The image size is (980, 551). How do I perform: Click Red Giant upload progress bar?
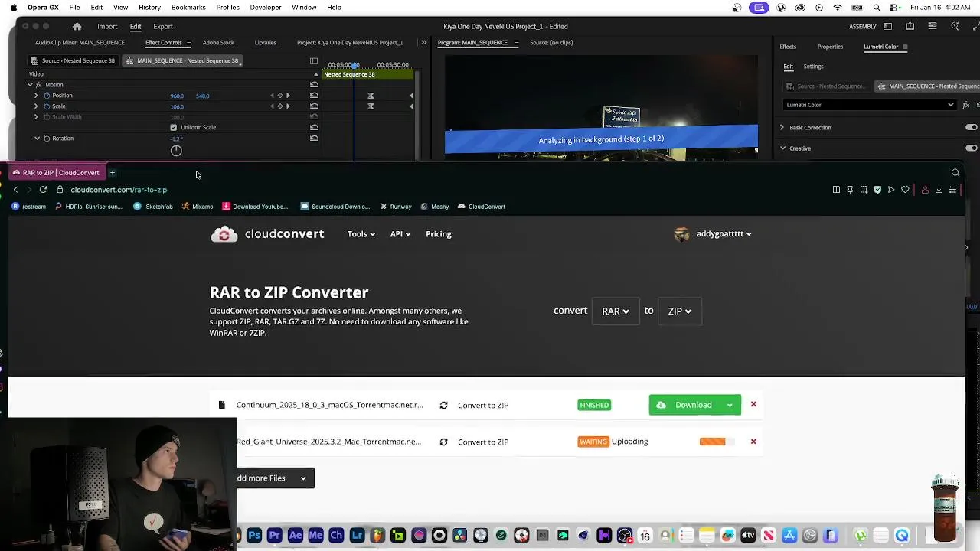pos(717,442)
